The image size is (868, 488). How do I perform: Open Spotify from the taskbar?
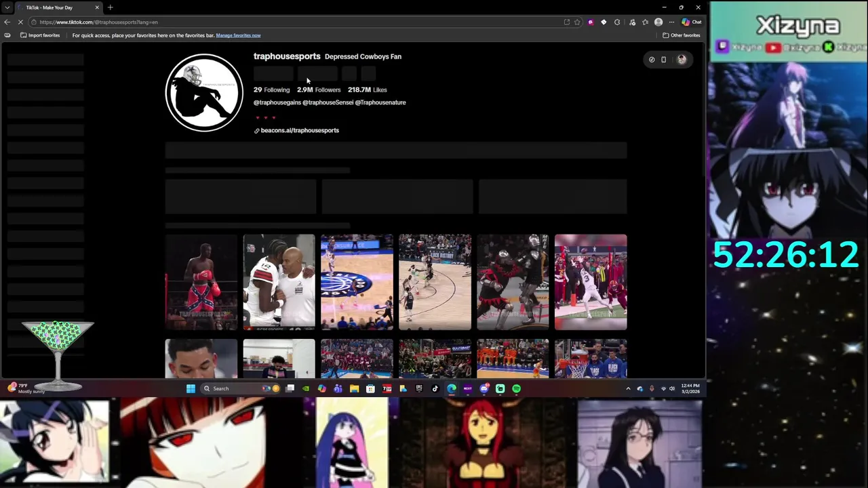coord(517,388)
